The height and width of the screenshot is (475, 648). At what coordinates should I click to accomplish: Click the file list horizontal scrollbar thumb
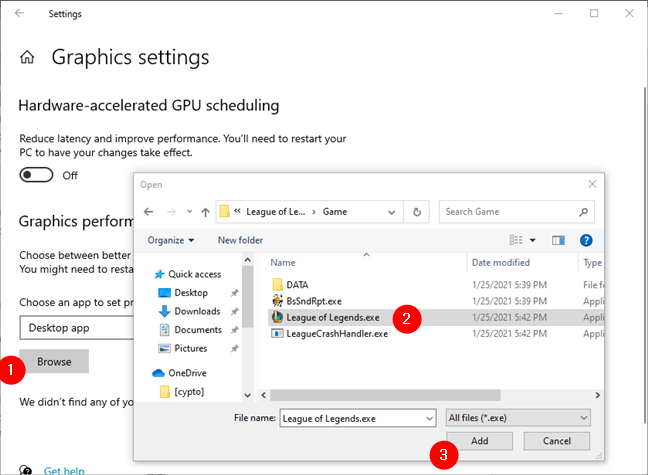coord(385,395)
